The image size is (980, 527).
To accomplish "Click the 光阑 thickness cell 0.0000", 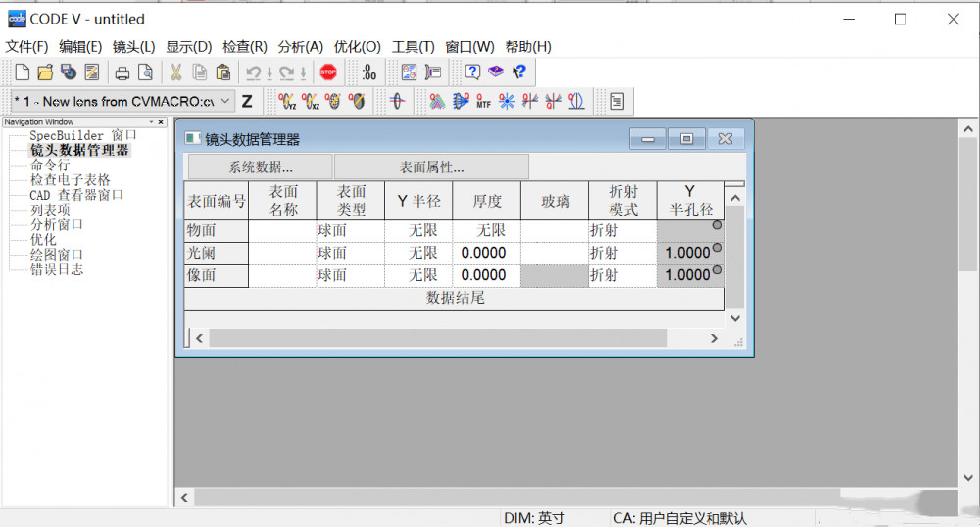I will [x=486, y=253].
